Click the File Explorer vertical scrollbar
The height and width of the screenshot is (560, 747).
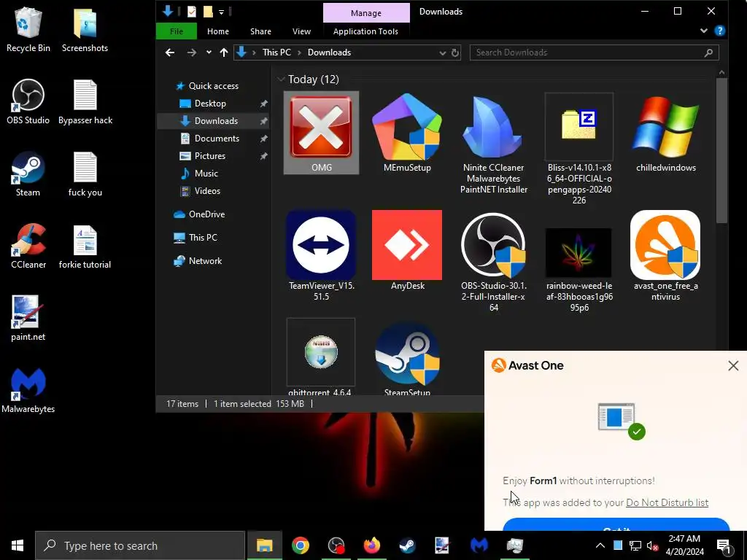721,150
